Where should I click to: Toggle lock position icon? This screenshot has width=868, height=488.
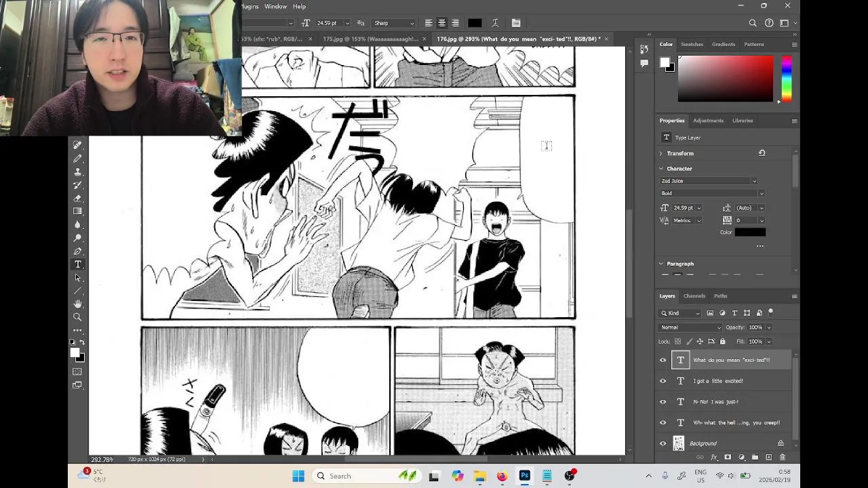(700, 342)
